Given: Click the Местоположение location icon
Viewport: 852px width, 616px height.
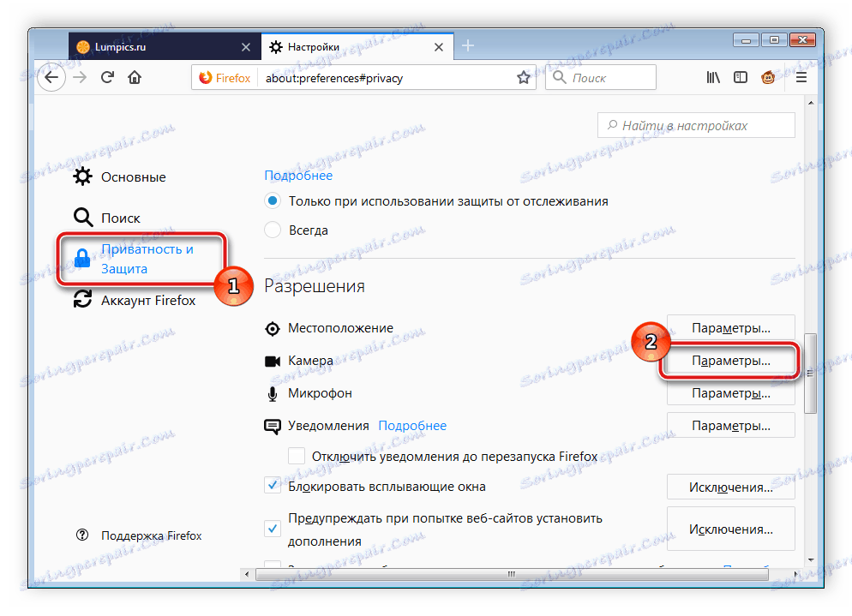Looking at the screenshot, I should click(272, 328).
